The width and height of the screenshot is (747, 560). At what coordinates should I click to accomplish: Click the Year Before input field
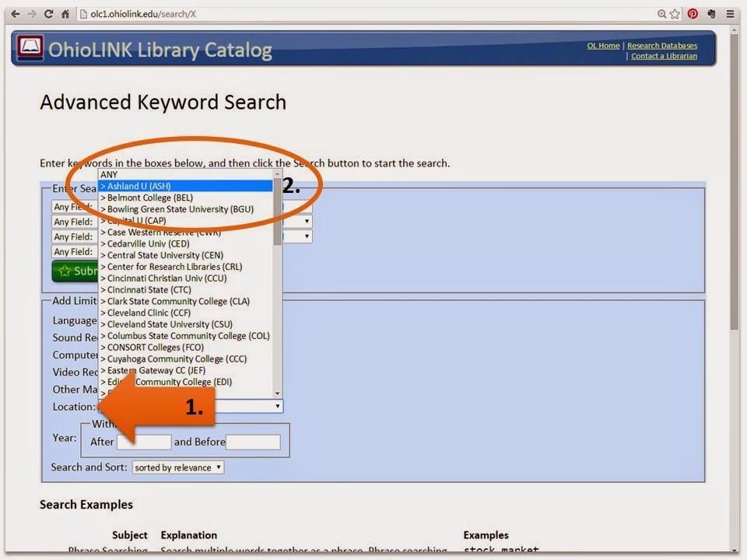[x=253, y=442]
